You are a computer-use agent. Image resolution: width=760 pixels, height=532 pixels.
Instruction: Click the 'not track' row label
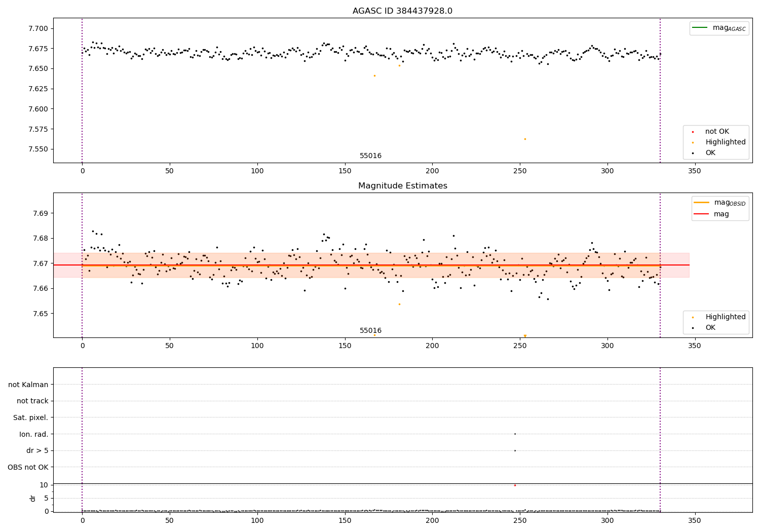pyautogui.click(x=32, y=401)
